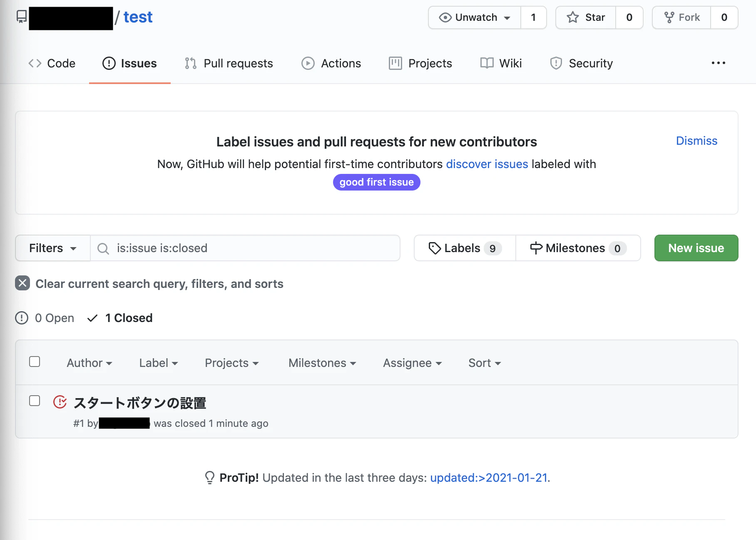Show the 0 Open issues
756x540 pixels.
[x=45, y=318]
